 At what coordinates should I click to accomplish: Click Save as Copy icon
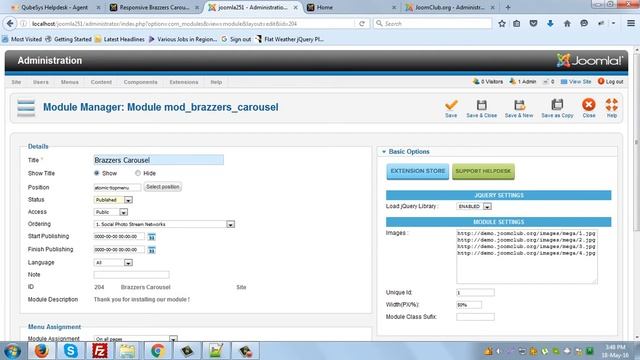click(x=557, y=105)
